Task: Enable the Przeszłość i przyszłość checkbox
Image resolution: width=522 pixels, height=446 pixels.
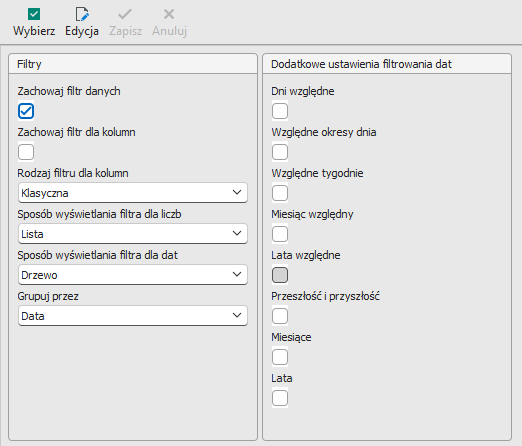Action: (280, 316)
